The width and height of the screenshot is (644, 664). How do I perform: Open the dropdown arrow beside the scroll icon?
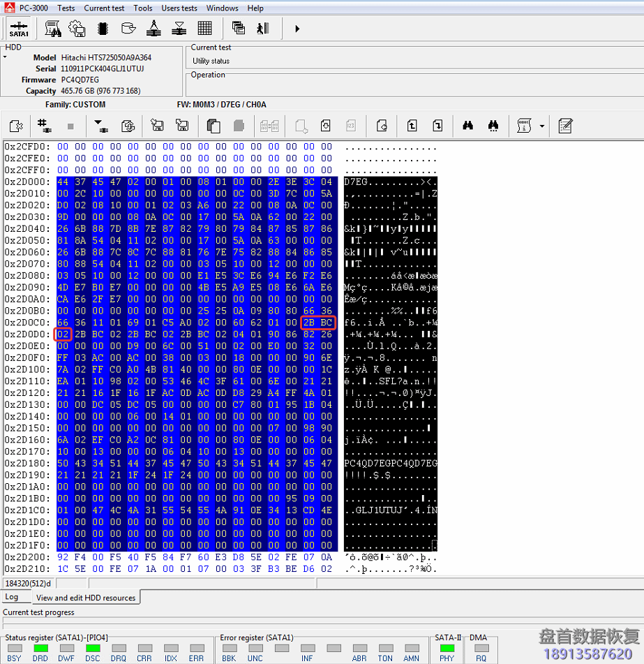click(542, 126)
